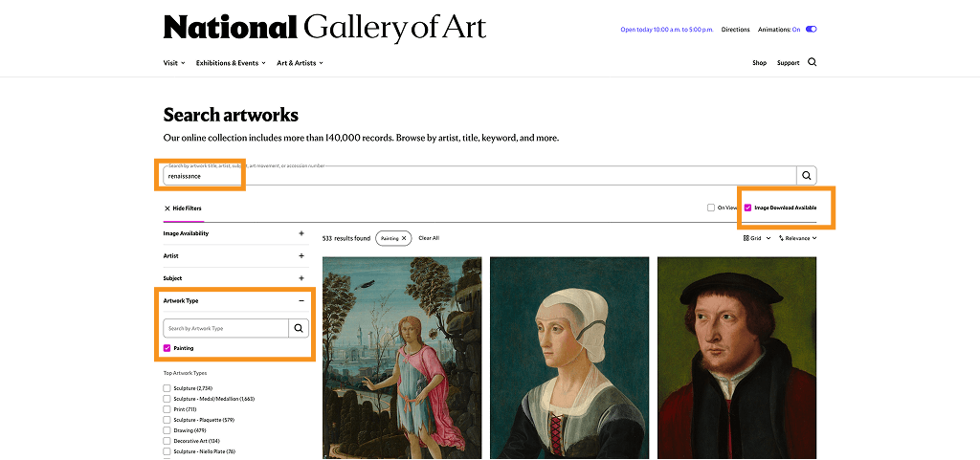Click the search magnifier icon in header

[x=812, y=62]
